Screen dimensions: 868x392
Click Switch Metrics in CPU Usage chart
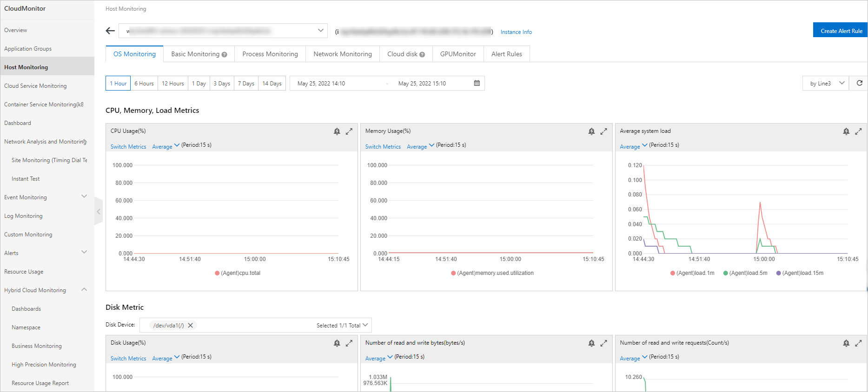(x=128, y=147)
